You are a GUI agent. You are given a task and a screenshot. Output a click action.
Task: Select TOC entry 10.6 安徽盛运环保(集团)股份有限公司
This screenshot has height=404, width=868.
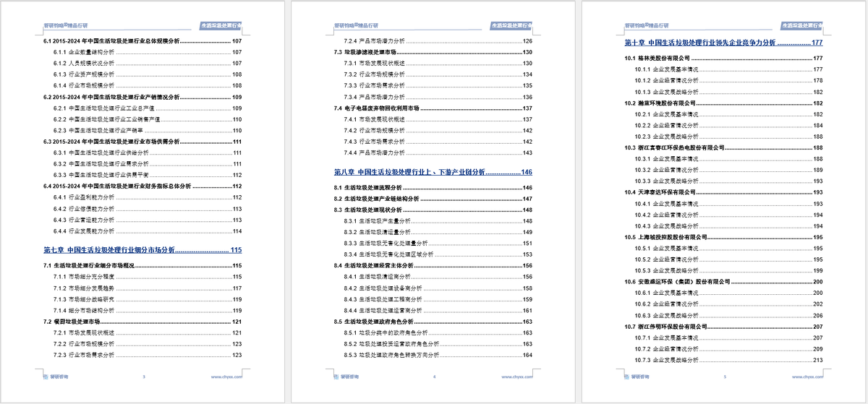[724, 282]
